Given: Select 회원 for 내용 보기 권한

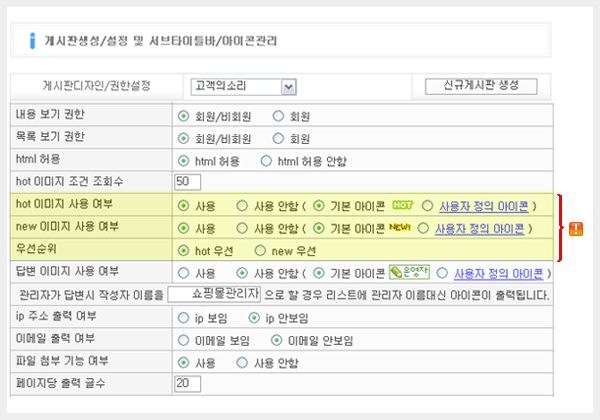Looking at the screenshot, I should (x=279, y=116).
